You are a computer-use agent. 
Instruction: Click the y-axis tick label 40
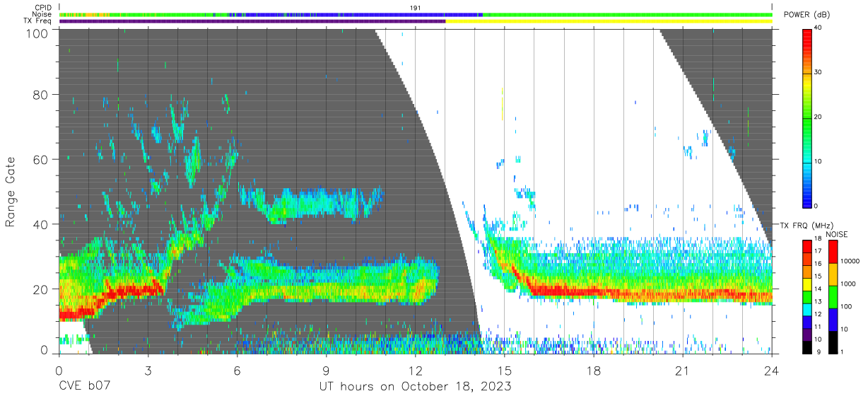pos(40,224)
